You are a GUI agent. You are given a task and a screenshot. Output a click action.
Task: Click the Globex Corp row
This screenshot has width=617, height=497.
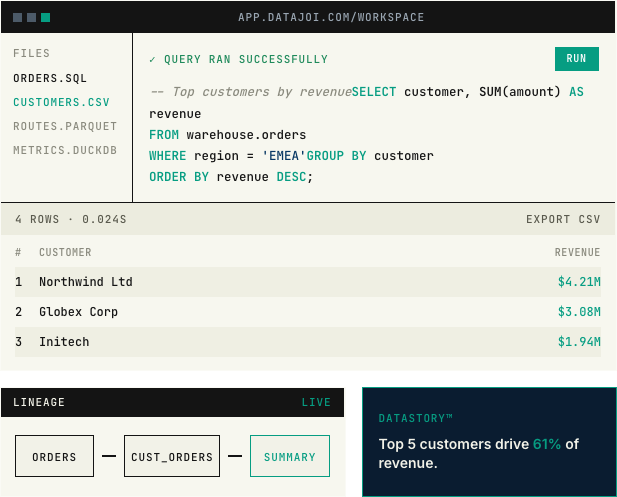[308, 312]
